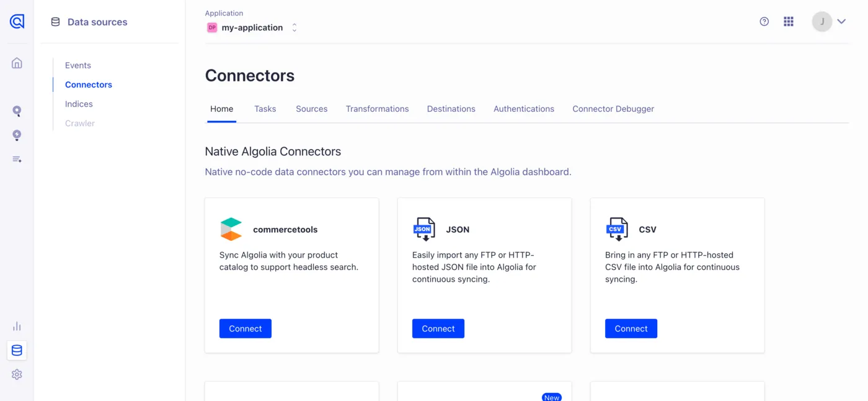Open the Search pin icon in rail
868x401 pixels.
click(17, 111)
